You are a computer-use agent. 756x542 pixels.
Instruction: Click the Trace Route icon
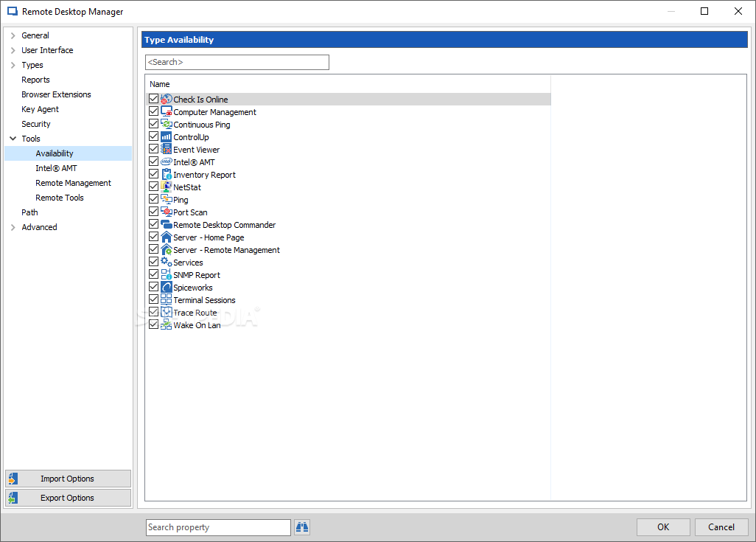point(166,312)
